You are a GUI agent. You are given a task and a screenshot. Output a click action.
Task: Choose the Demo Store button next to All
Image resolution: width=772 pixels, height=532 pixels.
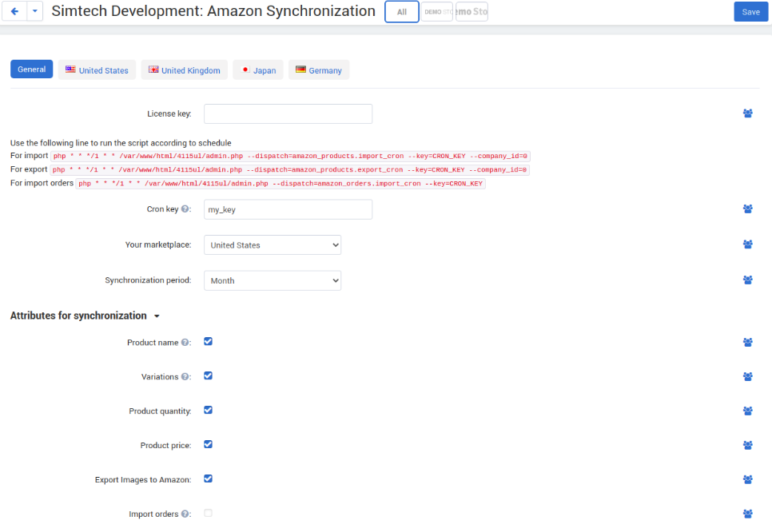(x=436, y=12)
